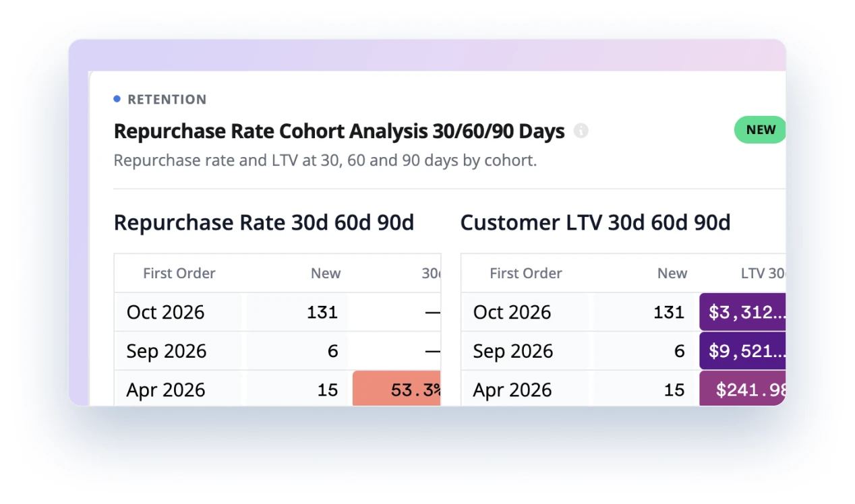Select Apr 2026 row in Repurchase Rate table

[277, 389]
